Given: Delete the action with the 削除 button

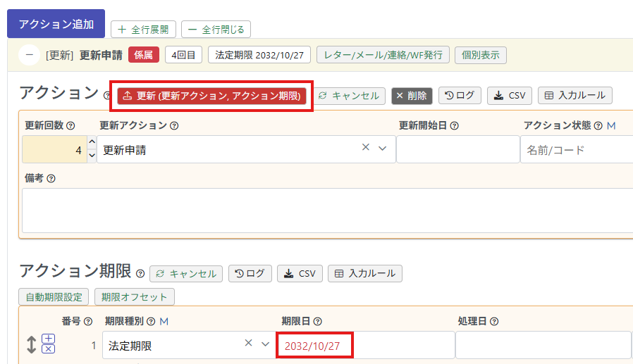Looking at the screenshot, I should tap(412, 96).
